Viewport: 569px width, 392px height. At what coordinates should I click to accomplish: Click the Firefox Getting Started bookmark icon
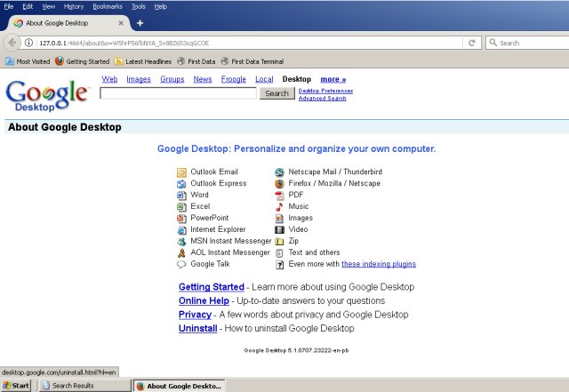60,61
